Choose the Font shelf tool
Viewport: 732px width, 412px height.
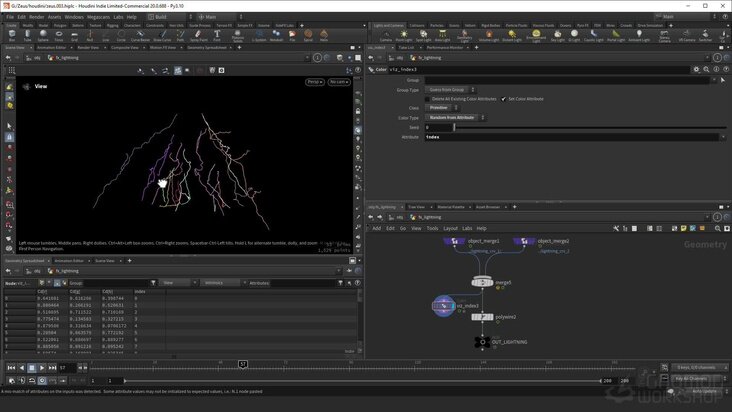click(x=217, y=35)
